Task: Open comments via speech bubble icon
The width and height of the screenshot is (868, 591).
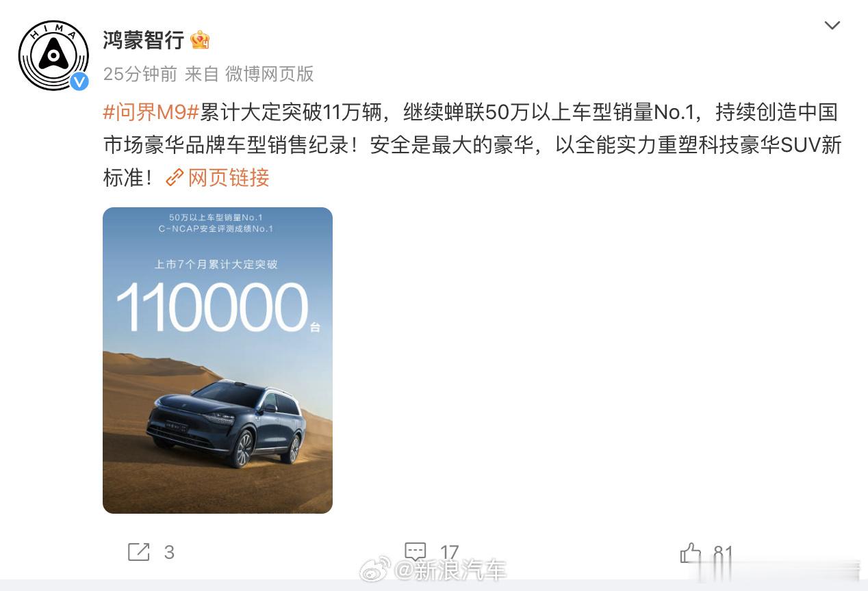Action: [416, 552]
